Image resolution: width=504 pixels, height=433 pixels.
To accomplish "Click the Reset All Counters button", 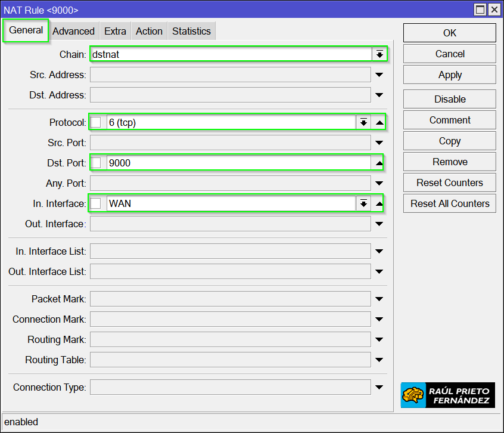I will pos(450,203).
